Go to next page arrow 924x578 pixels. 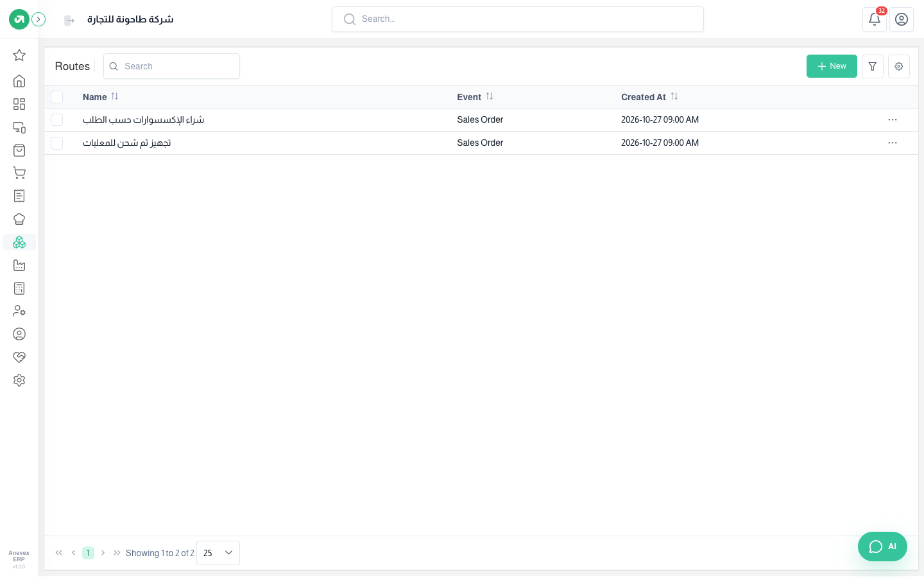point(103,553)
